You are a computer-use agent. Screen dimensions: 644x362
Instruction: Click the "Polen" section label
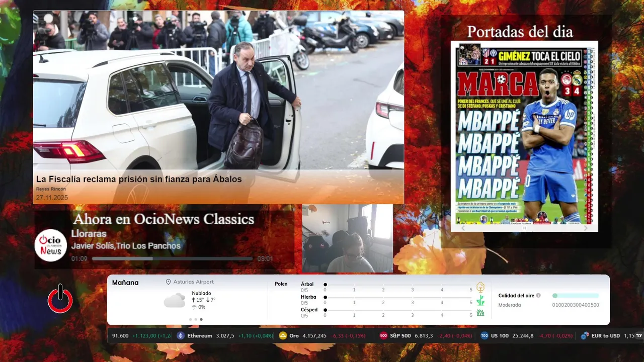pyautogui.click(x=281, y=284)
